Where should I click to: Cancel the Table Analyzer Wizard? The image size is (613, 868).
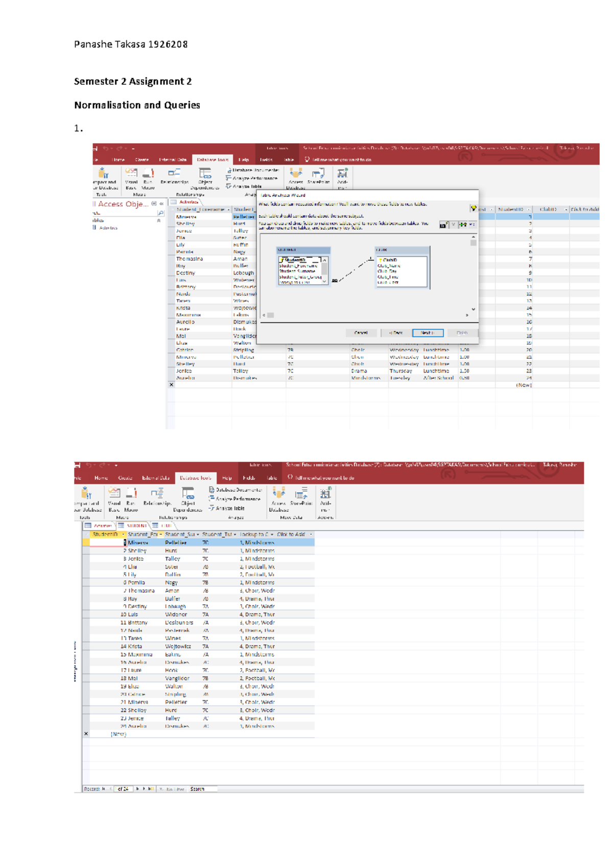(x=361, y=333)
